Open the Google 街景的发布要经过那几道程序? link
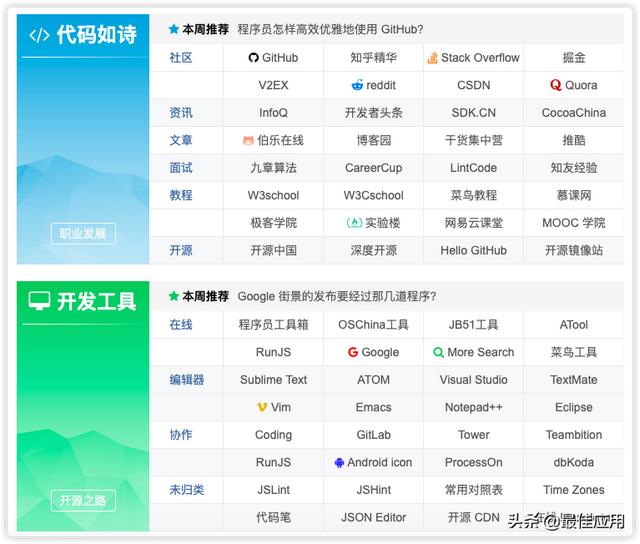Viewport: 640px width, 544px height. (337, 296)
